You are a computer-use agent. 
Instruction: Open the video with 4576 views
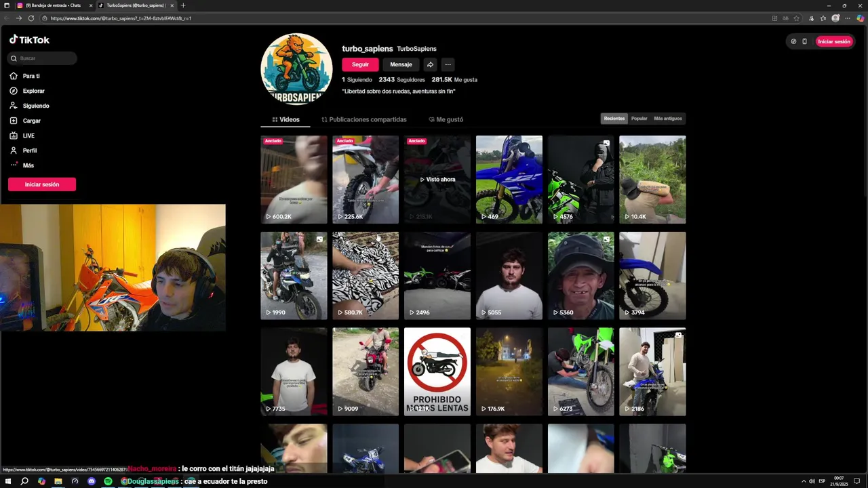[x=581, y=180]
